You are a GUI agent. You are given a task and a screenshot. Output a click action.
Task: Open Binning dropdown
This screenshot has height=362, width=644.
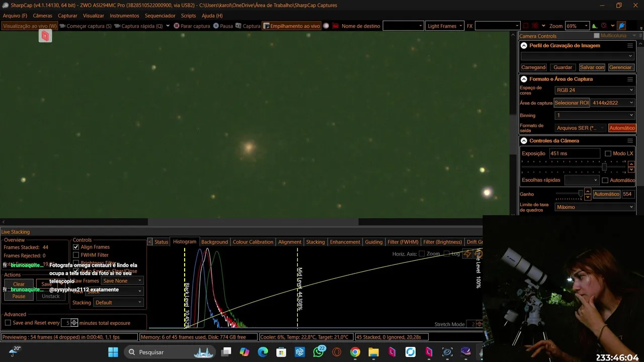coord(595,115)
